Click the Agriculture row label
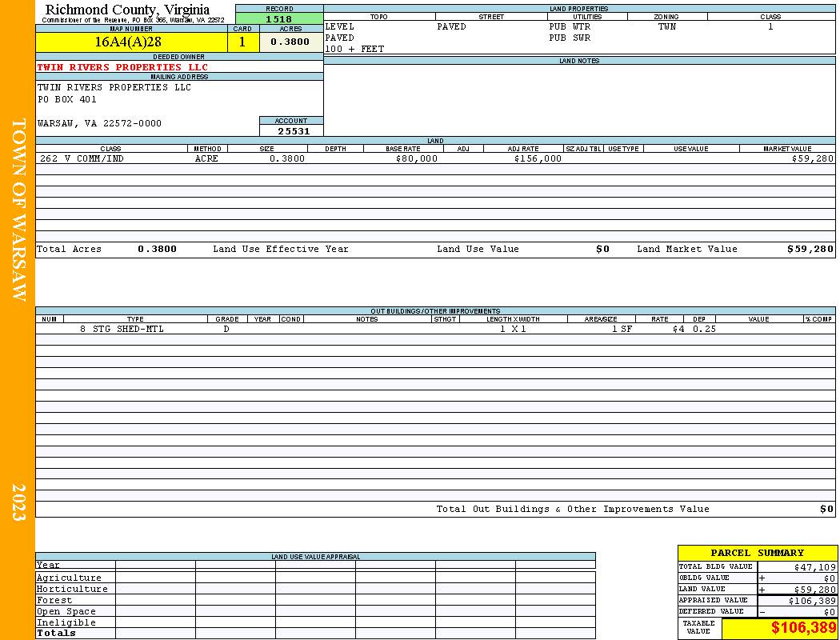Image resolution: width=840 pixels, height=640 pixels. [x=69, y=578]
